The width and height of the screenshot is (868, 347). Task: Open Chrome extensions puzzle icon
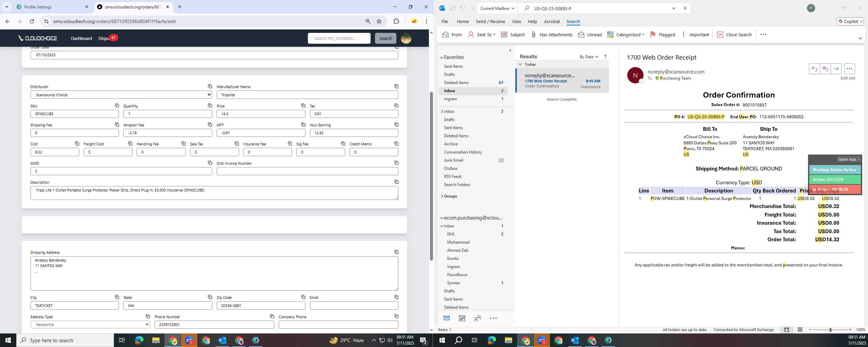click(396, 21)
